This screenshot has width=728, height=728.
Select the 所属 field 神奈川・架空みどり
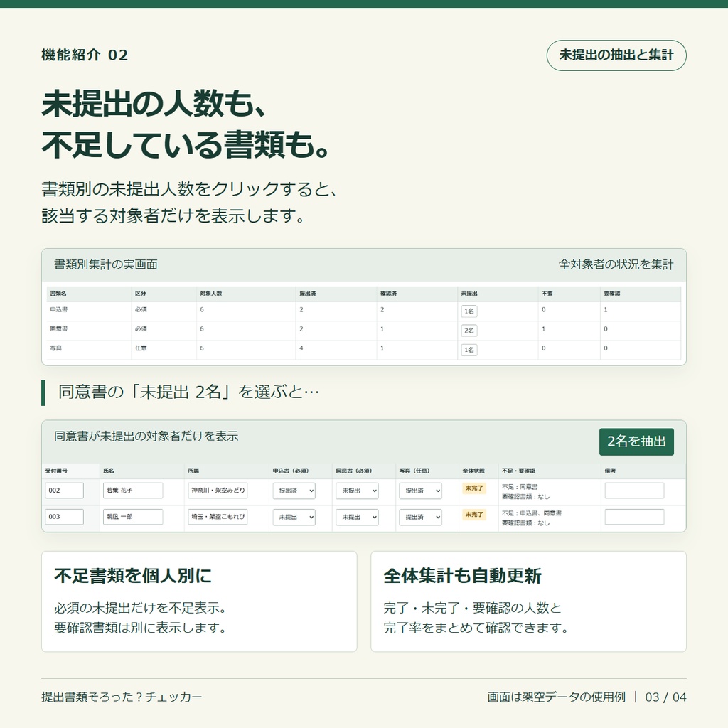coord(218,491)
